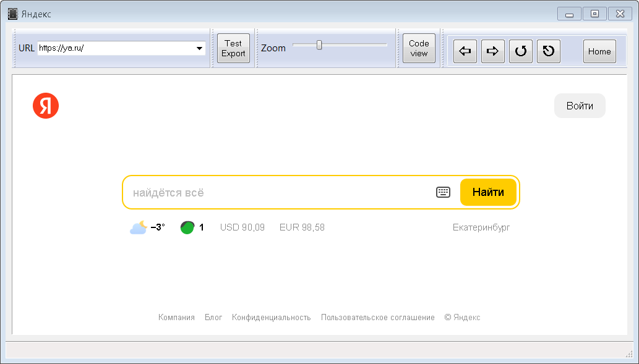
Task: Maximize the Яндекс window
Action: [594, 14]
